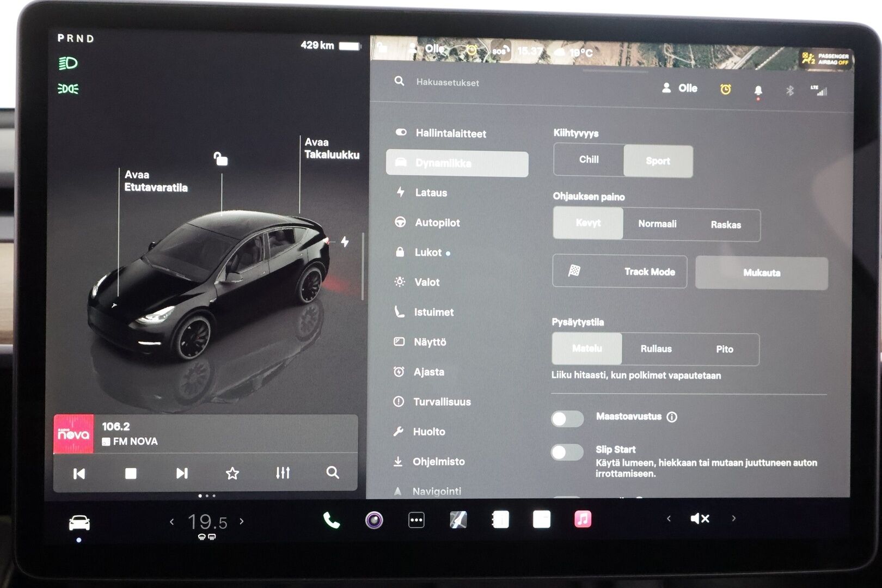Open notifications bell icon
This screenshot has width=882, height=588.
pos(758,91)
